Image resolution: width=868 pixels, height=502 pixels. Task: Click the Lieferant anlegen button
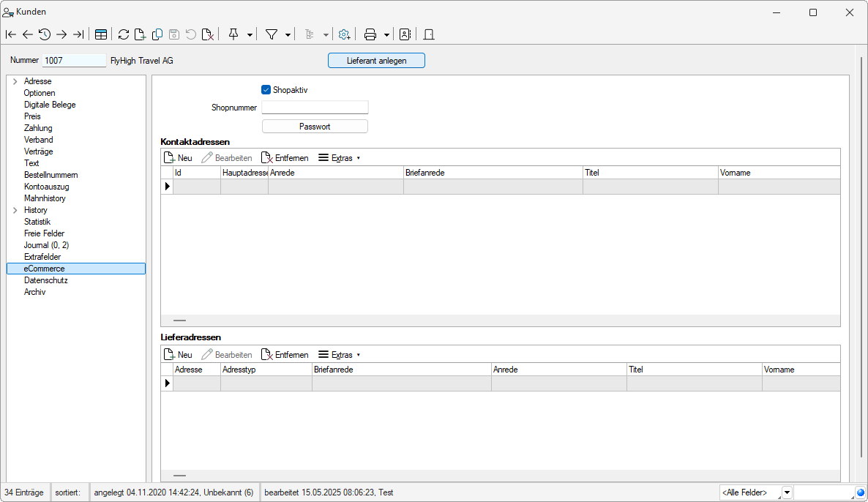click(376, 61)
